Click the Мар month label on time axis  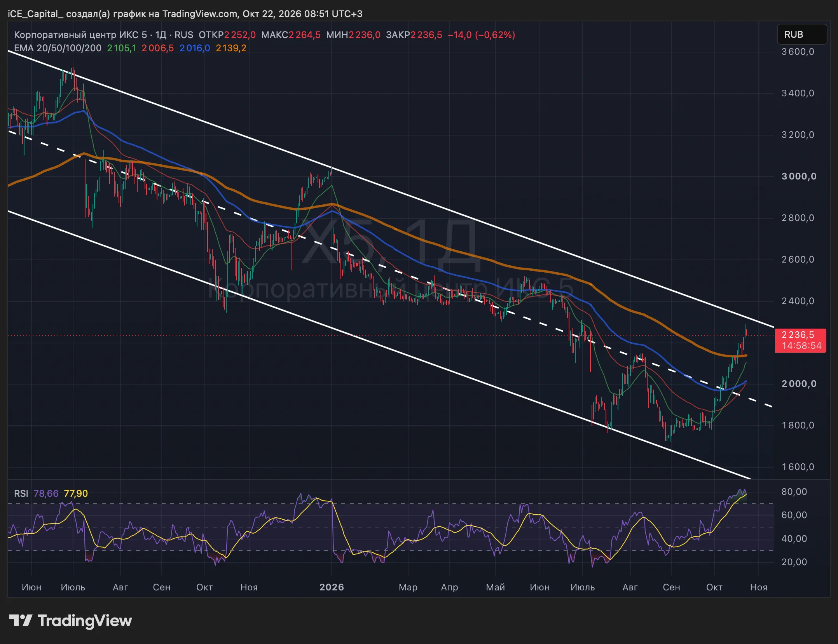pyautogui.click(x=408, y=587)
